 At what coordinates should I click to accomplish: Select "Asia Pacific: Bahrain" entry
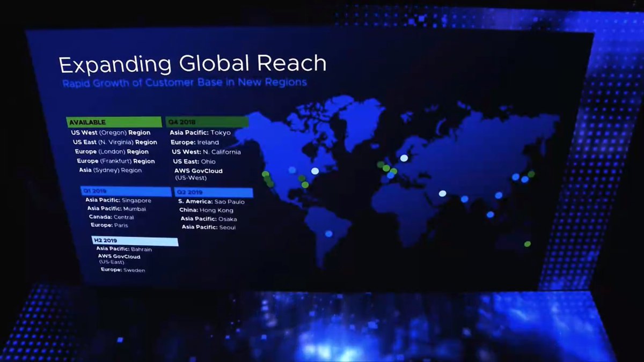(x=124, y=249)
